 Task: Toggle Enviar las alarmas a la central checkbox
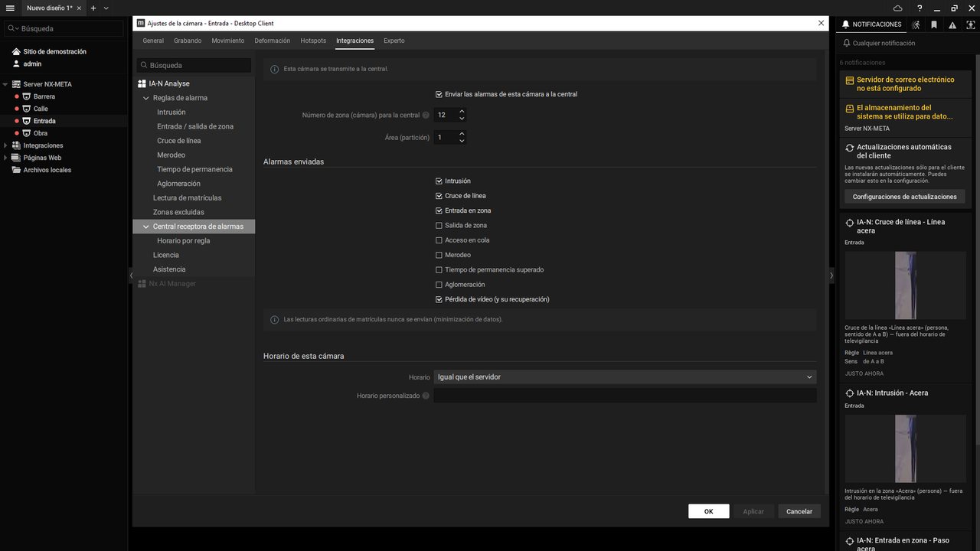click(x=439, y=94)
